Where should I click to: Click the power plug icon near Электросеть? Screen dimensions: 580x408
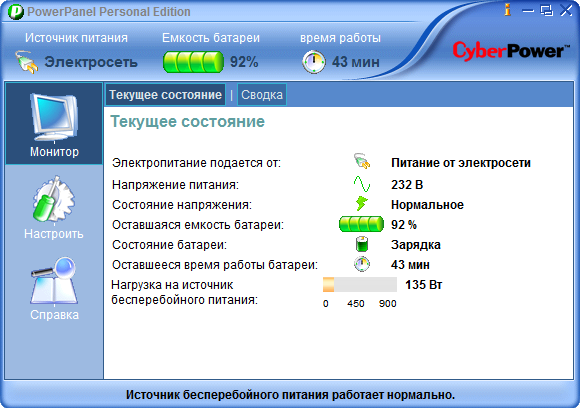(x=27, y=62)
